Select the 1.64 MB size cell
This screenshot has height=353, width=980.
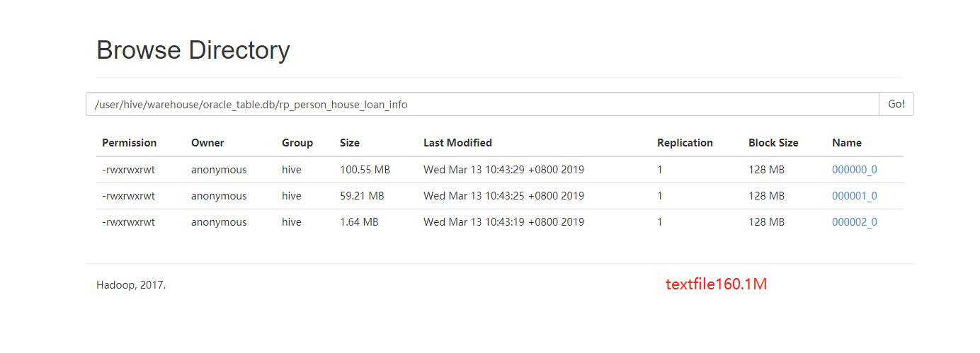(x=359, y=222)
